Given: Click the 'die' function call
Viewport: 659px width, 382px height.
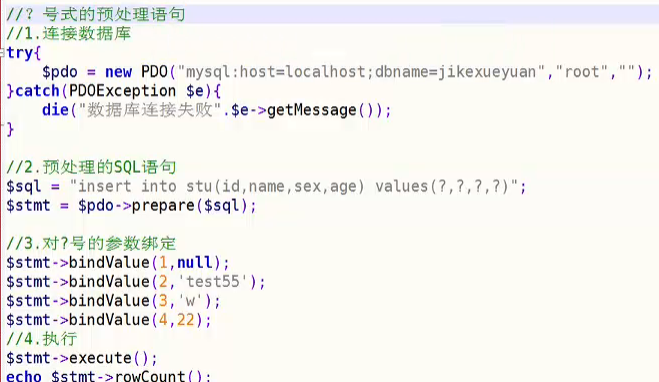Looking at the screenshot, I should 55,110.
